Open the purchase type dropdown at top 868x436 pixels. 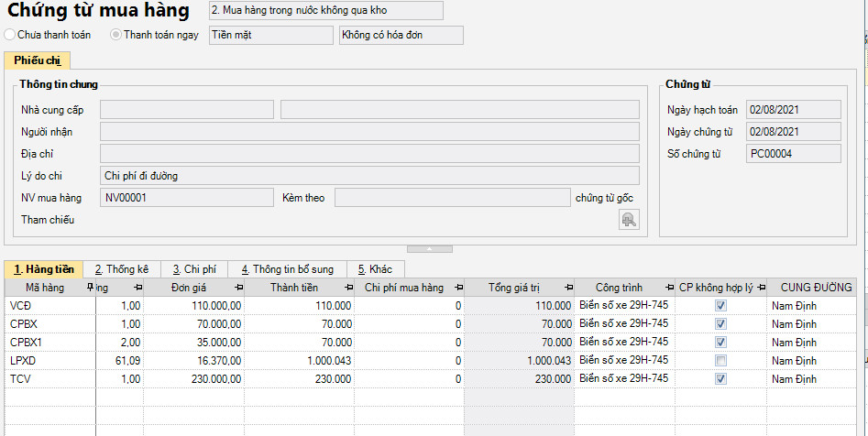[x=324, y=10]
